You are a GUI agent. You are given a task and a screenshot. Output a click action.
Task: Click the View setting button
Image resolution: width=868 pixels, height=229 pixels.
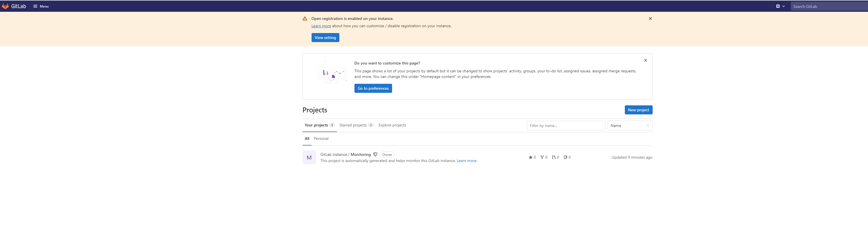325,38
